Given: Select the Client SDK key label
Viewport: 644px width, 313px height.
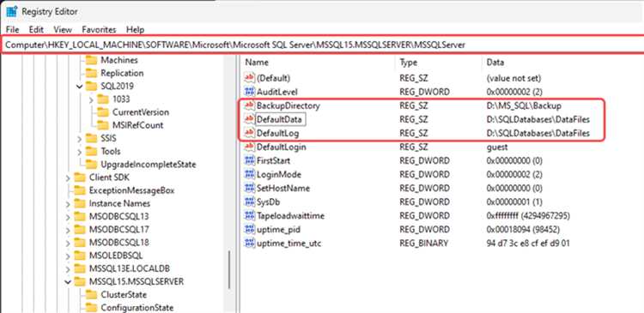Looking at the screenshot, I should point(109,178).
